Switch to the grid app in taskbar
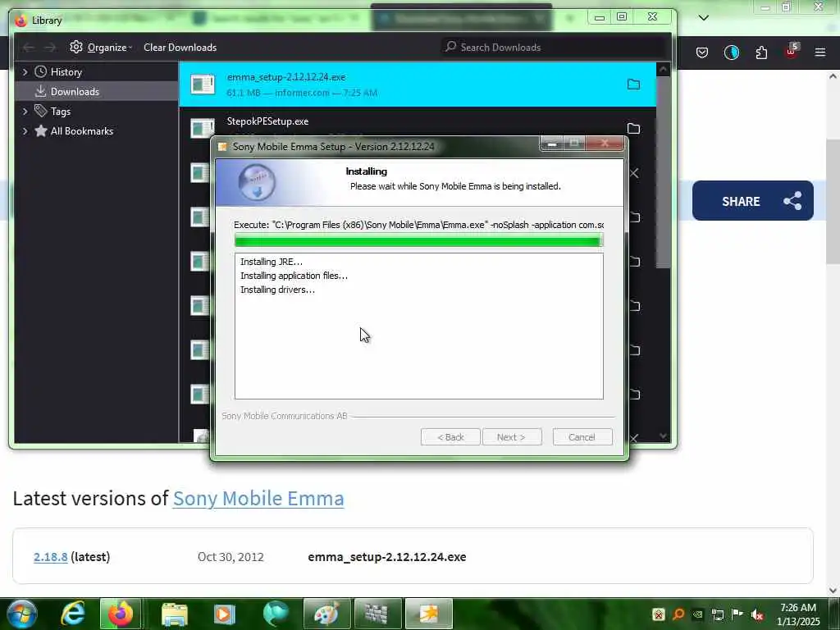840x630 pixels. (377, 614)
